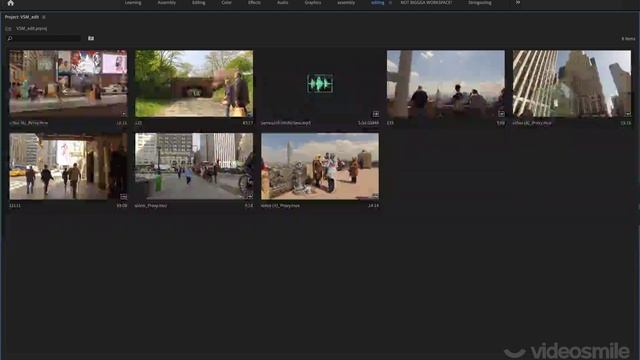
Task: Select the rooftop silhouettes clip thumbnail
Action: pyautogui.click(x=446, y=84)
